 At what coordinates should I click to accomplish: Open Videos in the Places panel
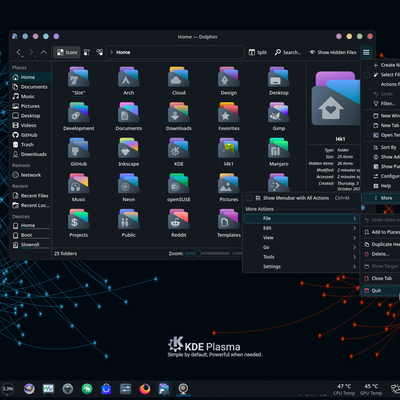(30, 125)
